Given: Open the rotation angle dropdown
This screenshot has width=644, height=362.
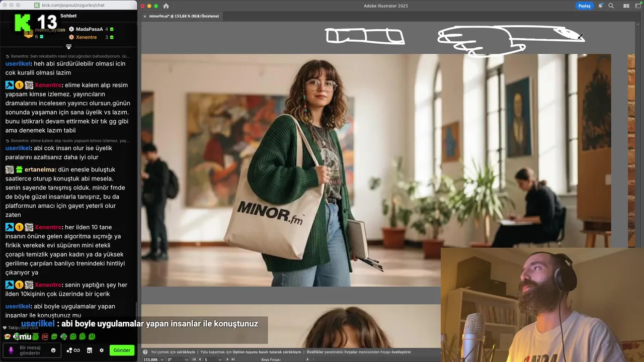Looking at the screenshot, I should pos(187,359).
